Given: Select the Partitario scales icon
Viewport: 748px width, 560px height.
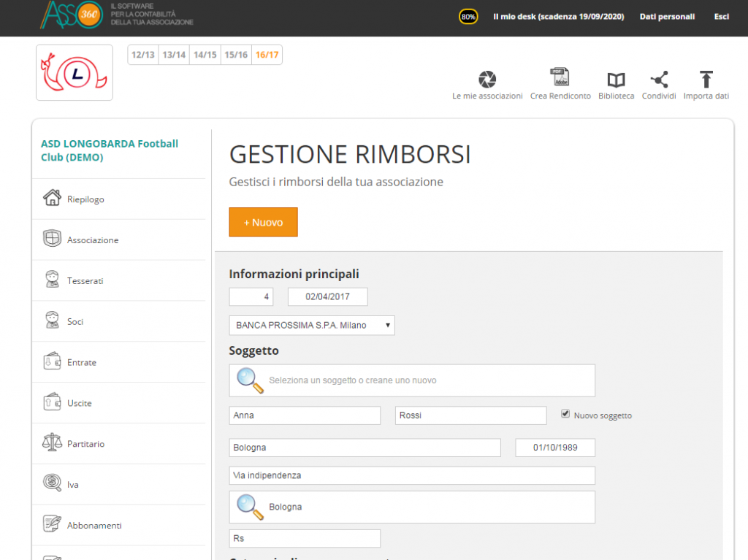Looking at the screenshot, I should click(x=52, y=442).
